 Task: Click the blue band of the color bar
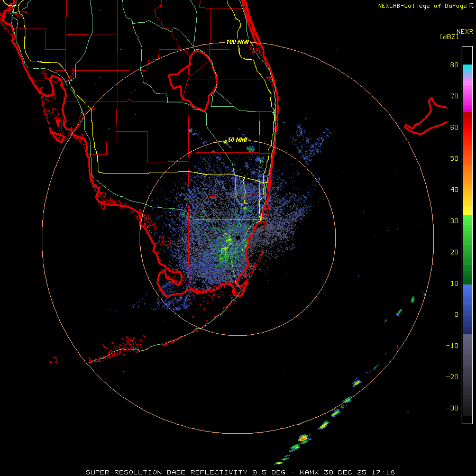pos(467,309)
